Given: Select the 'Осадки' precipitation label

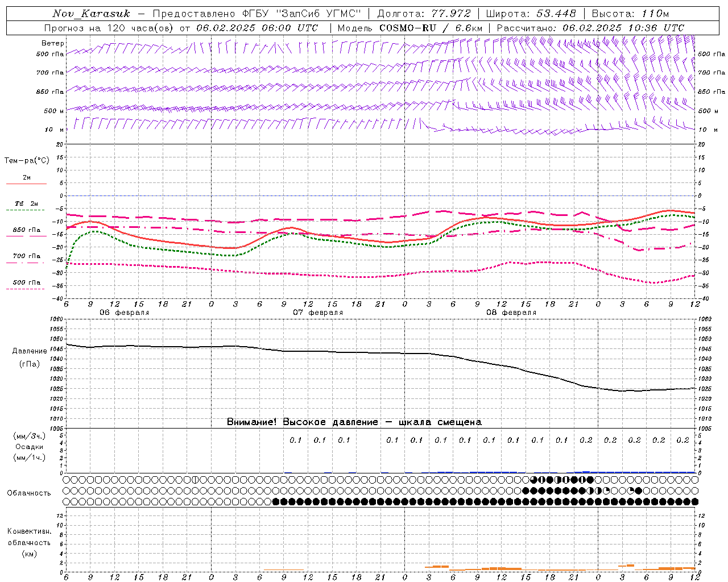Looking at the screenshot, I should pos(29,447).
